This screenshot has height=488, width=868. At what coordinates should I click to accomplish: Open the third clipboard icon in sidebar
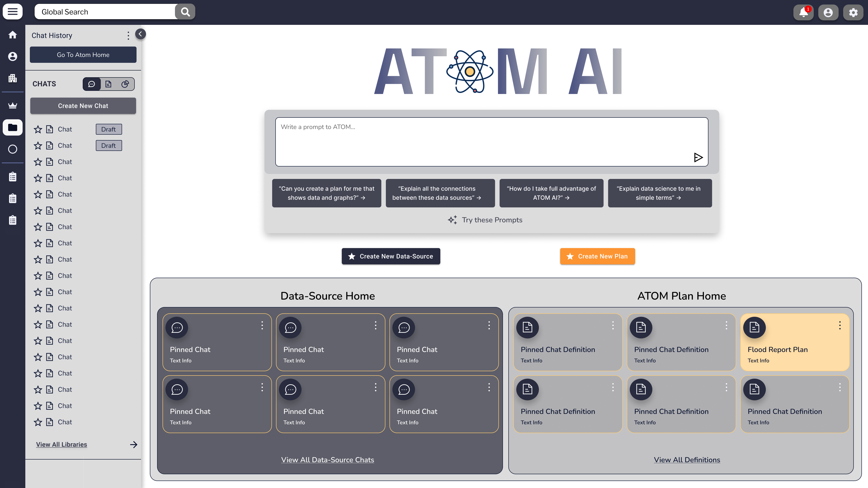tap(12, 220)
